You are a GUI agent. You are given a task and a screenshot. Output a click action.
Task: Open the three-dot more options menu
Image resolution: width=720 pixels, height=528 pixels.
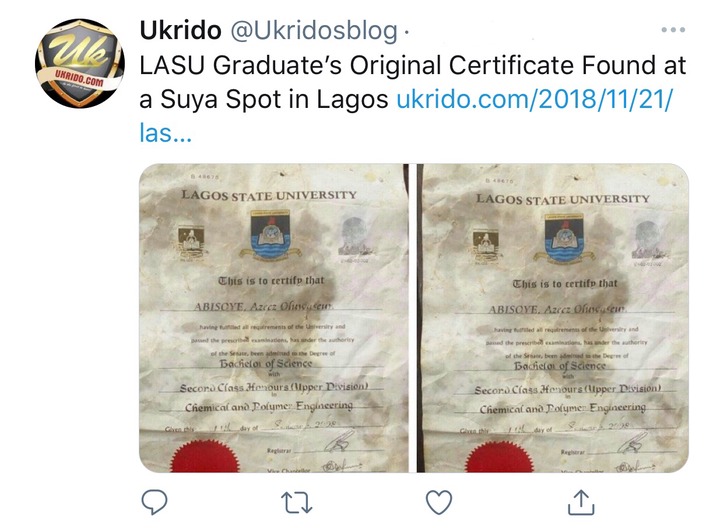673,30
